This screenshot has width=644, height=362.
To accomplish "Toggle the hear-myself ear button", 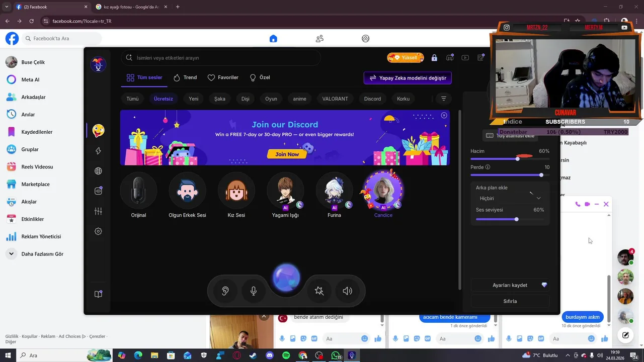I will (225, 291).
